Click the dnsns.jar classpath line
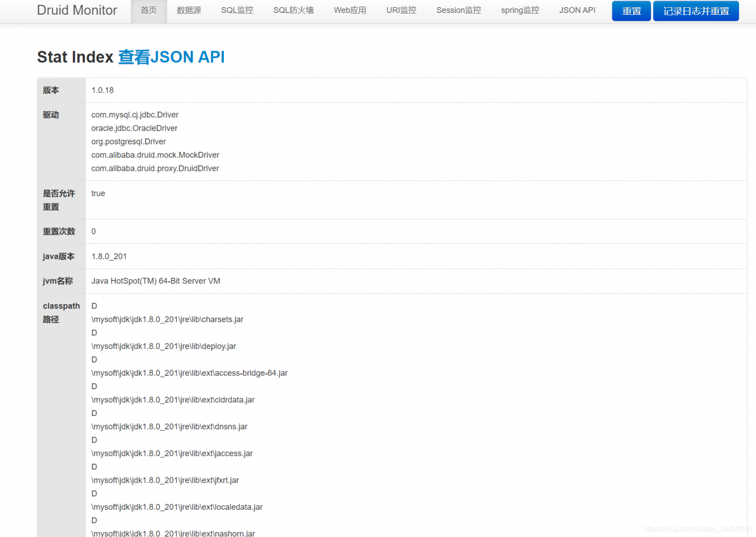The height and width of the screenshot is (537, 756). 170,427
